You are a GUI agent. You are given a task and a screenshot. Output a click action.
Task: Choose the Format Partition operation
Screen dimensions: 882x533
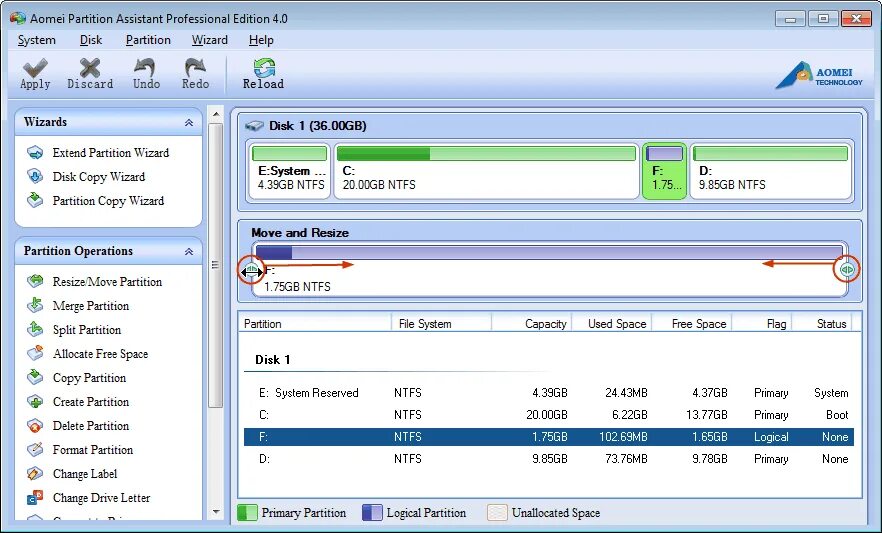(x=93, y=450)
